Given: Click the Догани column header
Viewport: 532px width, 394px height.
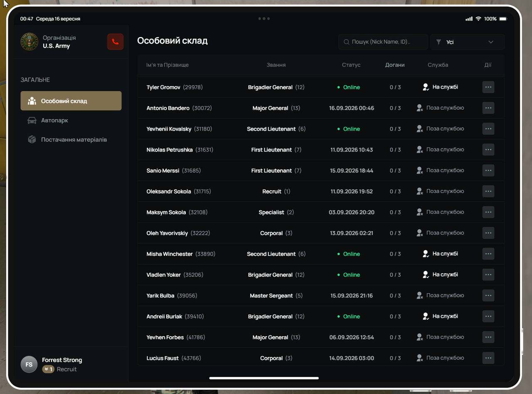Looking at the screenshot, I should coord(395,65).
